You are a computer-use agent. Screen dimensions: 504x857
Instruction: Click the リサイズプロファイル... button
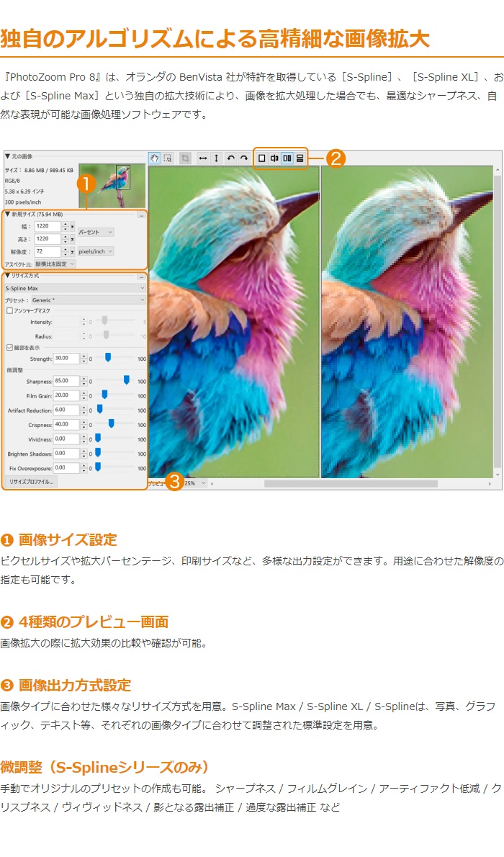coord(31,482)
